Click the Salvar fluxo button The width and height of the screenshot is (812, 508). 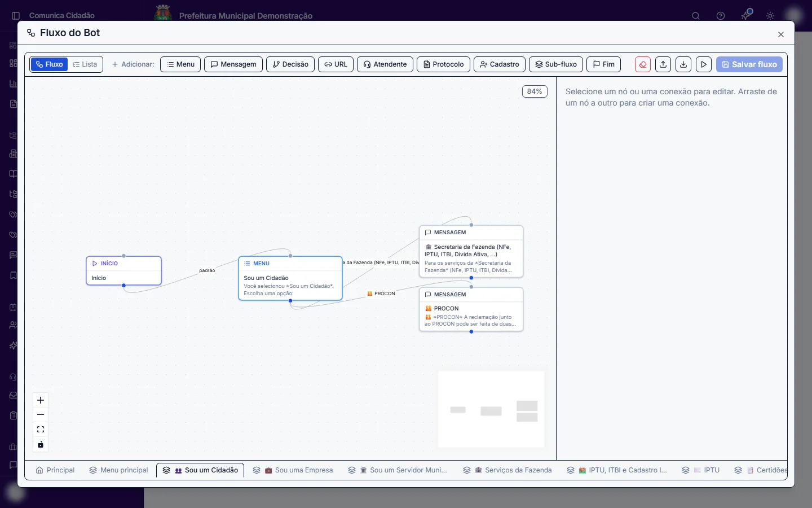pos(749,64)
